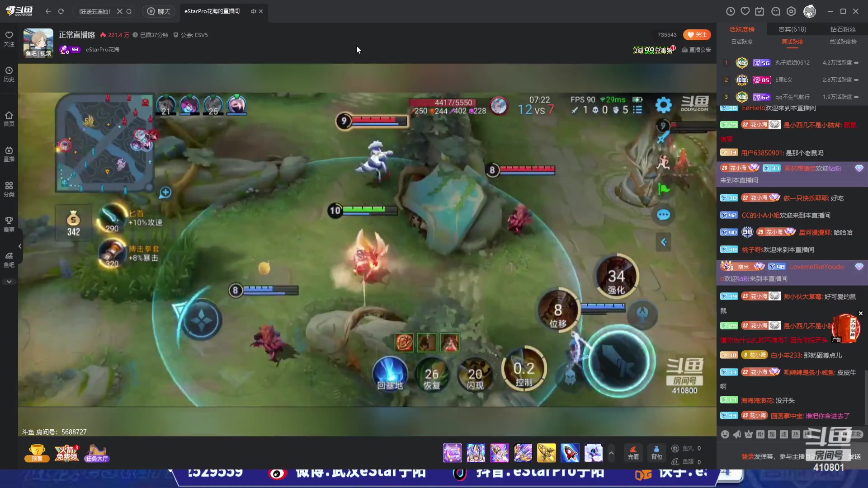Open 赛事 in the left sidebar
The width and height of the screenshot is (868, 488).
(9, 225)
